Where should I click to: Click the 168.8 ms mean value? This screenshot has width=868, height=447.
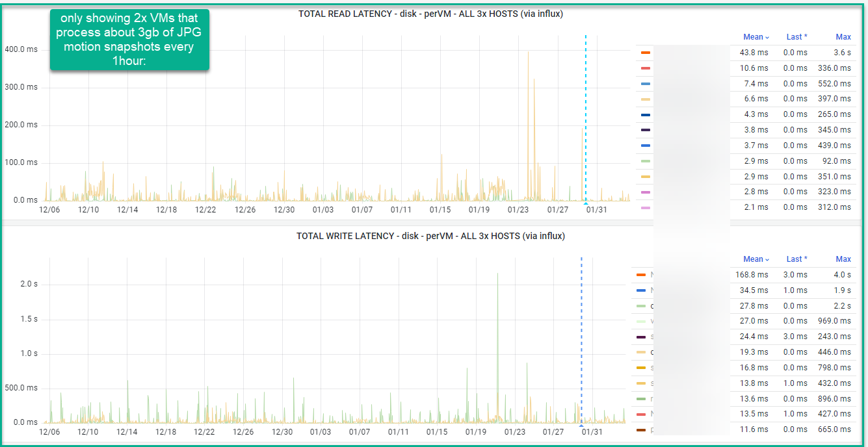(x=752, y=275)
